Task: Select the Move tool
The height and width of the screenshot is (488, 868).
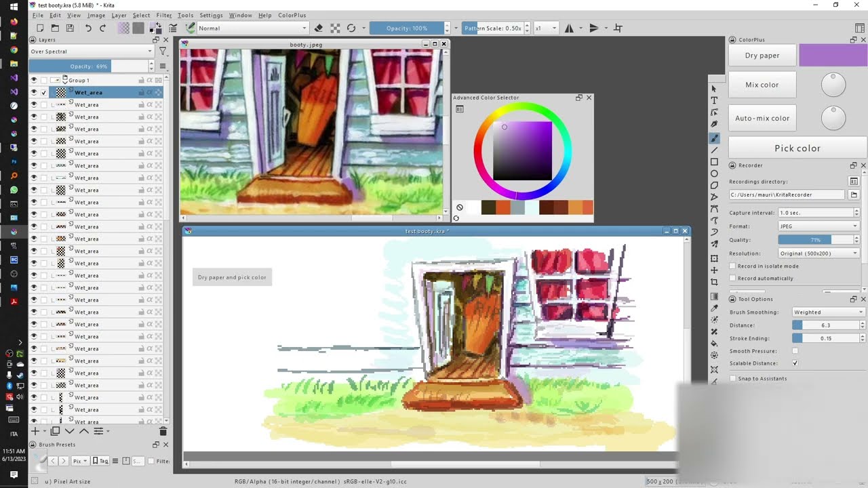Action: point(714,270)
